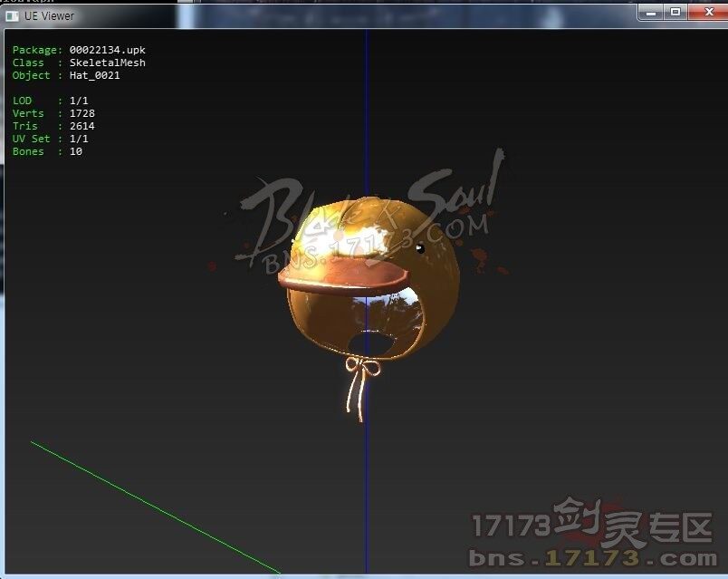Click the UE Viewer title text
728x579 pixels.
click(49, 15)
